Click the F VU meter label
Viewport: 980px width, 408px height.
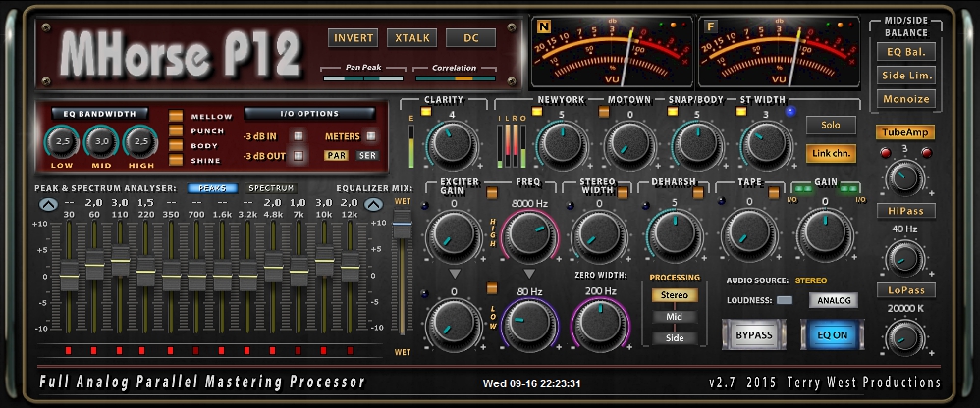709,26
